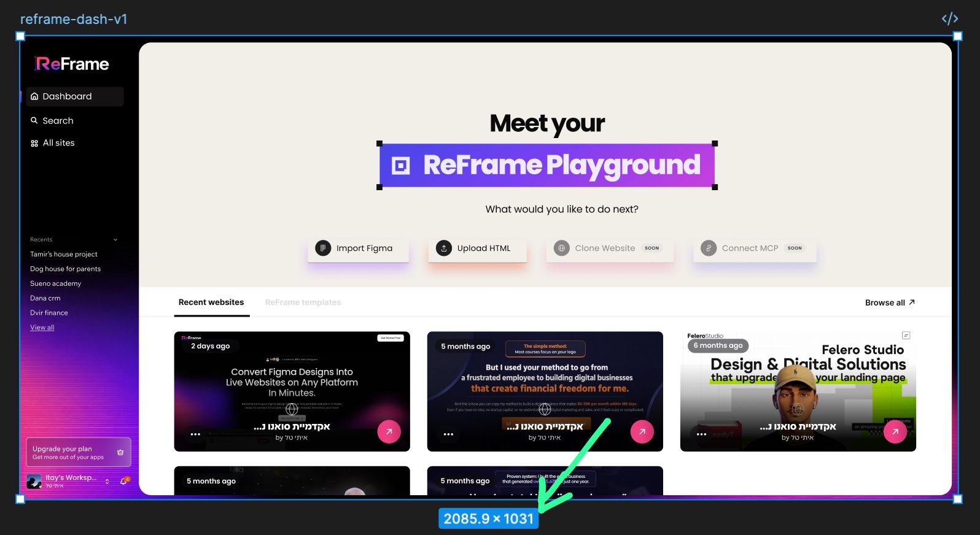Select the reframe-dash-v1 frame title

click(74, 19)
